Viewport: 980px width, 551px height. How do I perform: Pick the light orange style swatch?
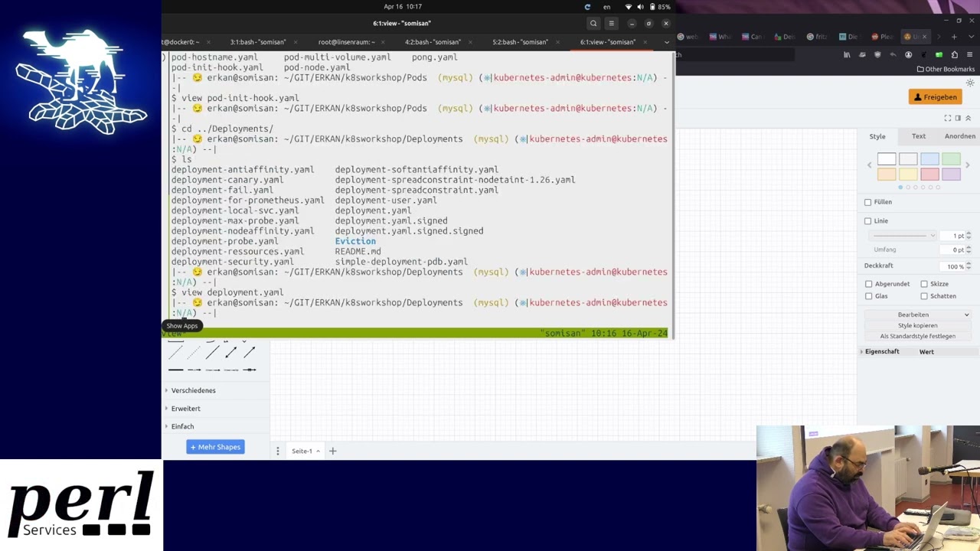[887, 174]
